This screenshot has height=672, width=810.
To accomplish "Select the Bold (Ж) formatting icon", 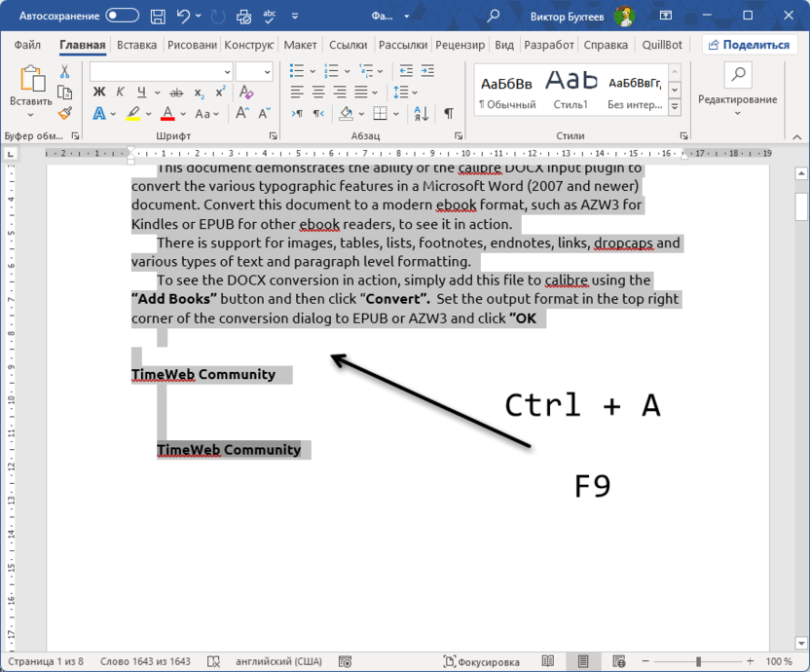I will [100, 92].
